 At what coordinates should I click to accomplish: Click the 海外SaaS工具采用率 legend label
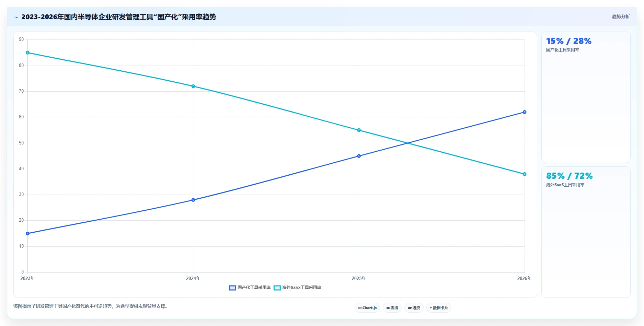(x=302, y=288)
